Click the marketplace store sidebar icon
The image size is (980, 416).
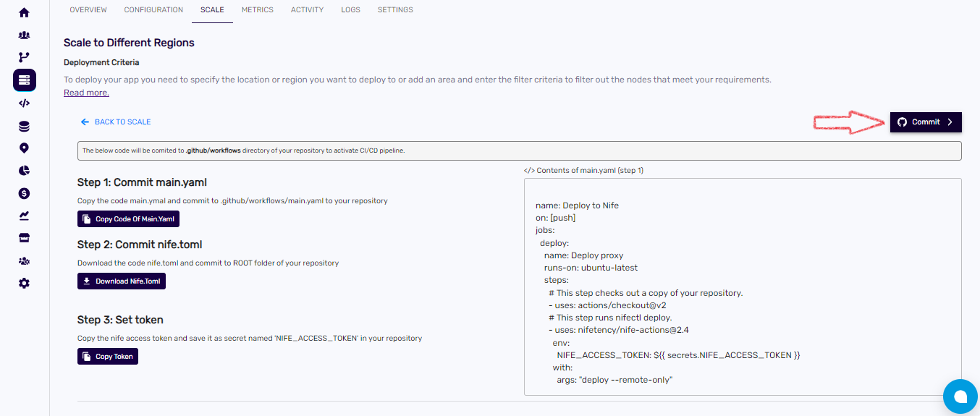click(24, 238)
